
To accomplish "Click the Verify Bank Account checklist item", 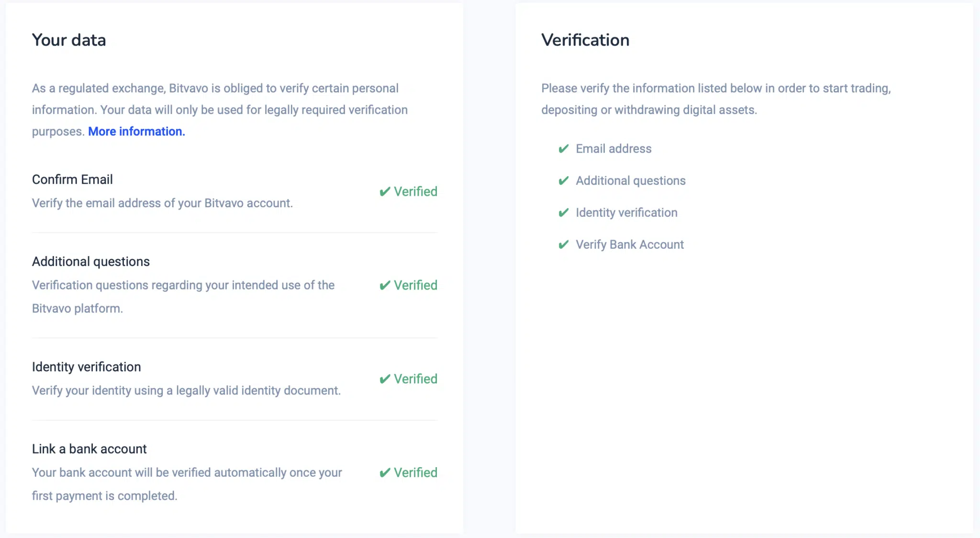I will click(630, 245).
